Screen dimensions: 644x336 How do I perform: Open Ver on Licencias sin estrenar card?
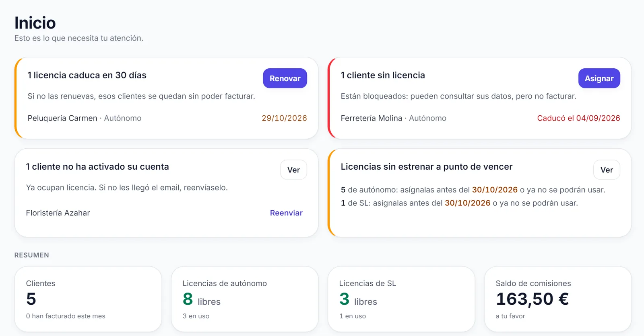607,170
